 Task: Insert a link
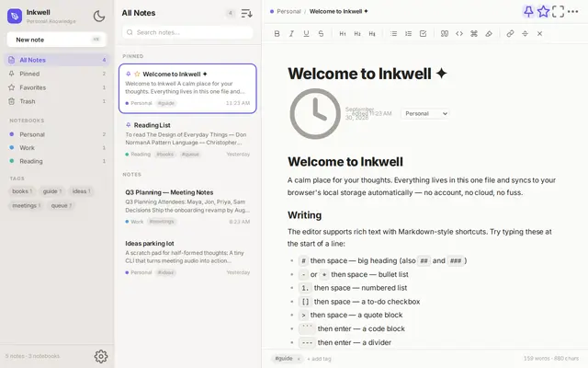[x=510, y=34]
